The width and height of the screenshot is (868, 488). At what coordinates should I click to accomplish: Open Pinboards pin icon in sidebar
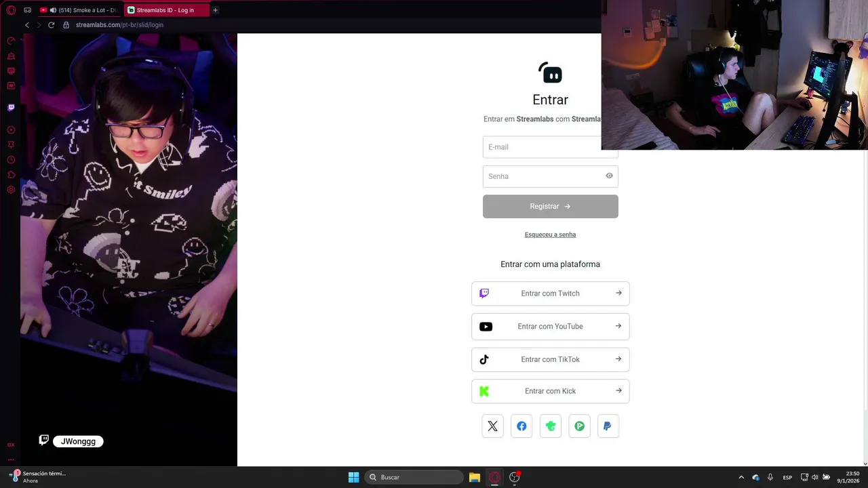[11, 145]
